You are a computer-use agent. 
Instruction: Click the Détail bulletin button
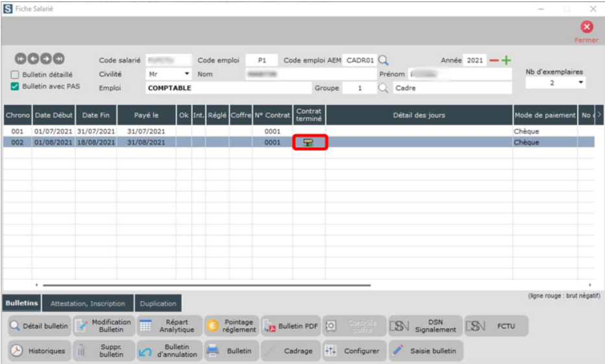point(39,326)
